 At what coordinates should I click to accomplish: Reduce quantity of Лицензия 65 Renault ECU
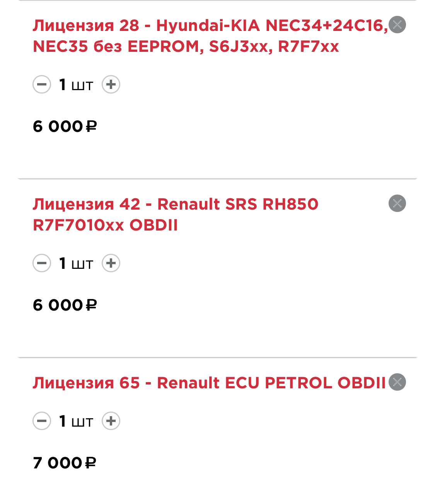(x=42, y=421)
